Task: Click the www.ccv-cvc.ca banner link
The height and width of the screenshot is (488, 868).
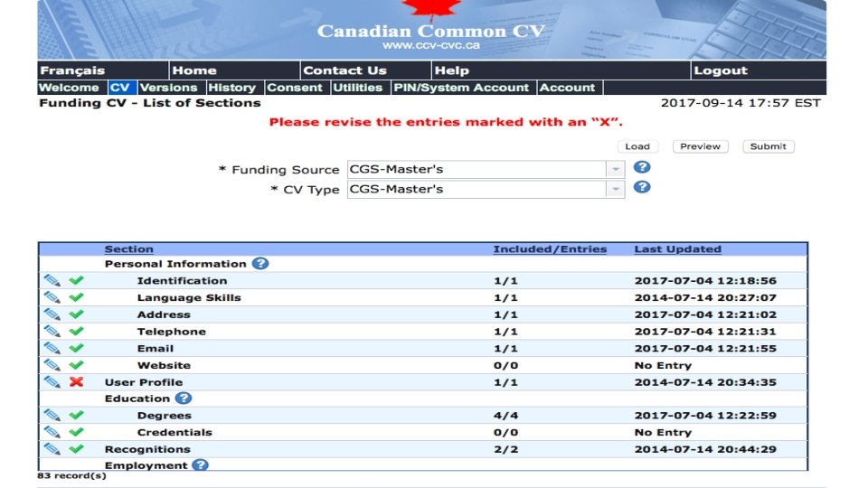Action: 431,45
